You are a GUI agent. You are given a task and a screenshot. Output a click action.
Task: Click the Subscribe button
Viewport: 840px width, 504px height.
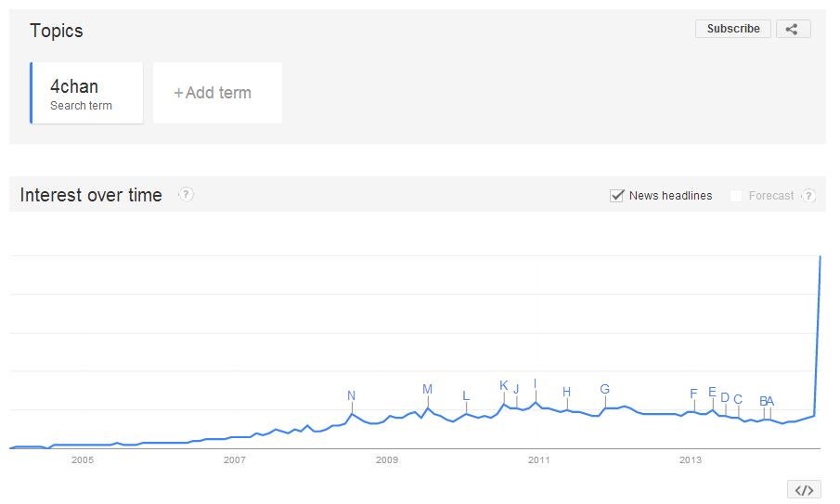[733, 29]
